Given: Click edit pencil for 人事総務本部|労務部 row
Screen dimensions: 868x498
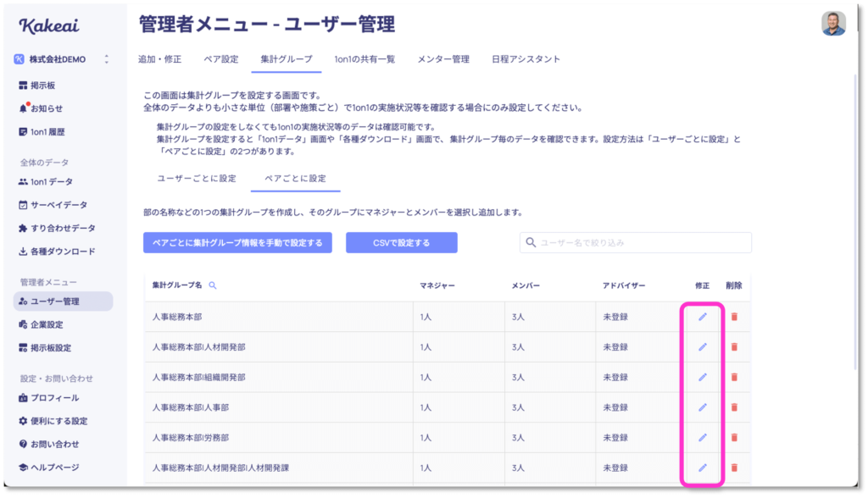Looking at the screenshot, I should point(703,438).
